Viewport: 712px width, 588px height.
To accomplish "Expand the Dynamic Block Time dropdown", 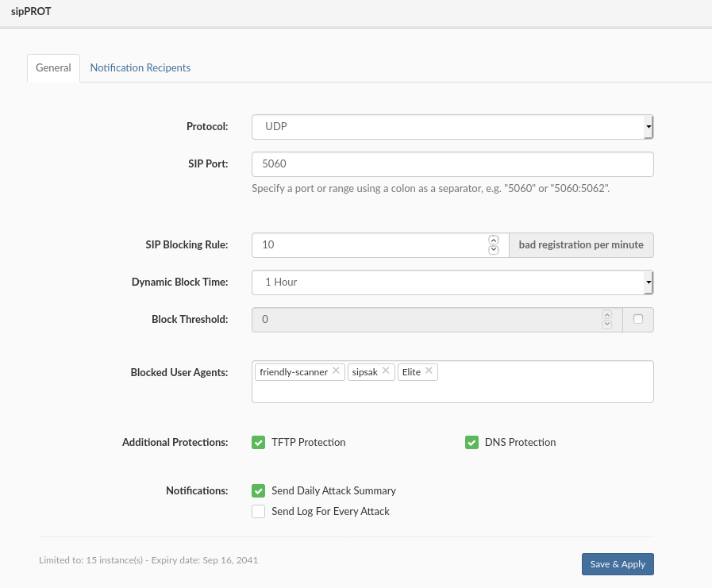I will [x=452, y=282].
